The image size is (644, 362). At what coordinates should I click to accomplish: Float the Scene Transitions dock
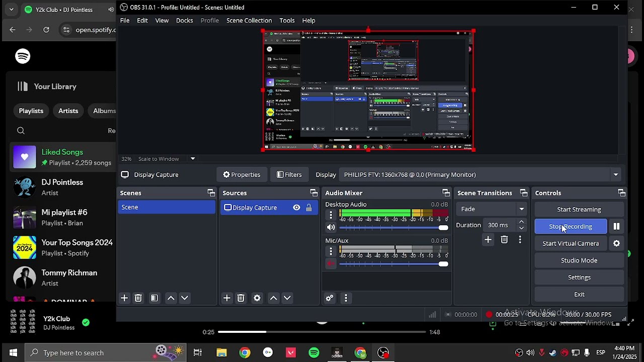coord(524,193)
